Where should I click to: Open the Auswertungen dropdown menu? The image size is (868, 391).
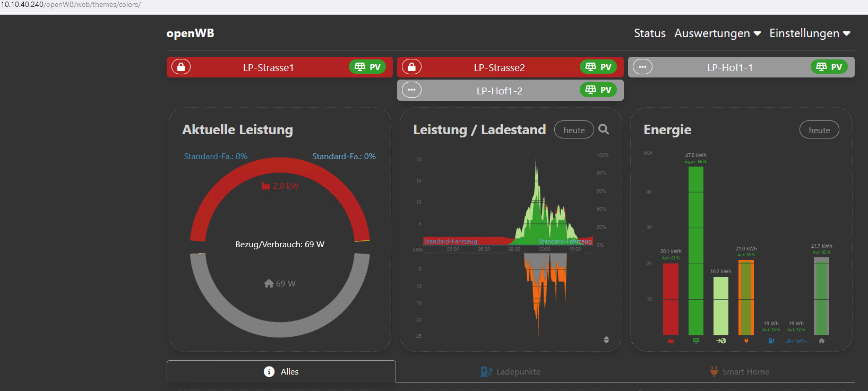coord(718,33)
